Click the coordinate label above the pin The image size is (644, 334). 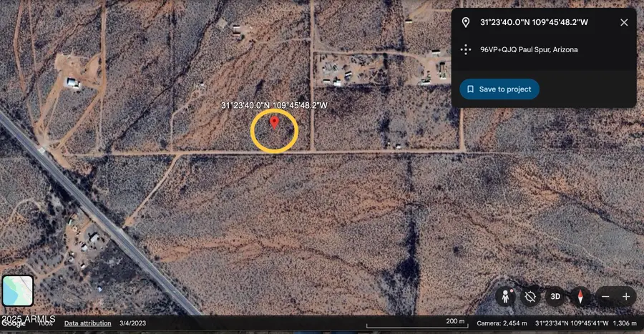coord(274,106)
